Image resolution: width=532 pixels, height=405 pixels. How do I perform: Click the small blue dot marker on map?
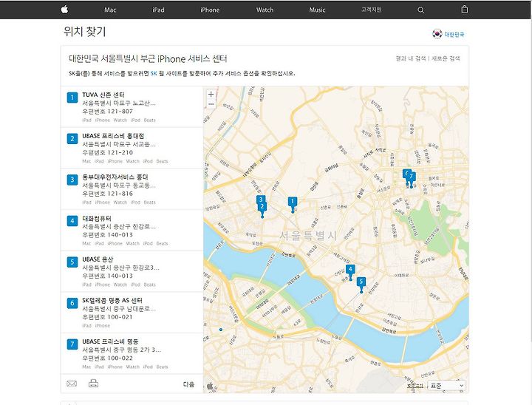click(221, 330)
